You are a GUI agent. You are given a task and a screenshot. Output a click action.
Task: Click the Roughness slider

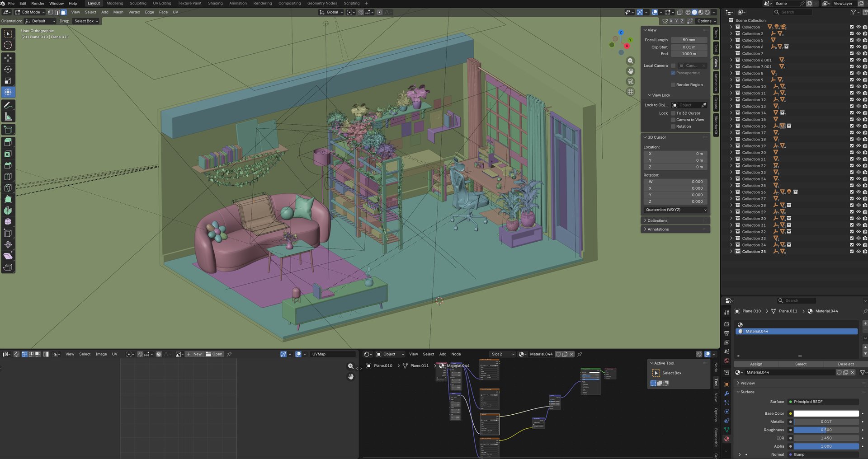click(826, 430)
